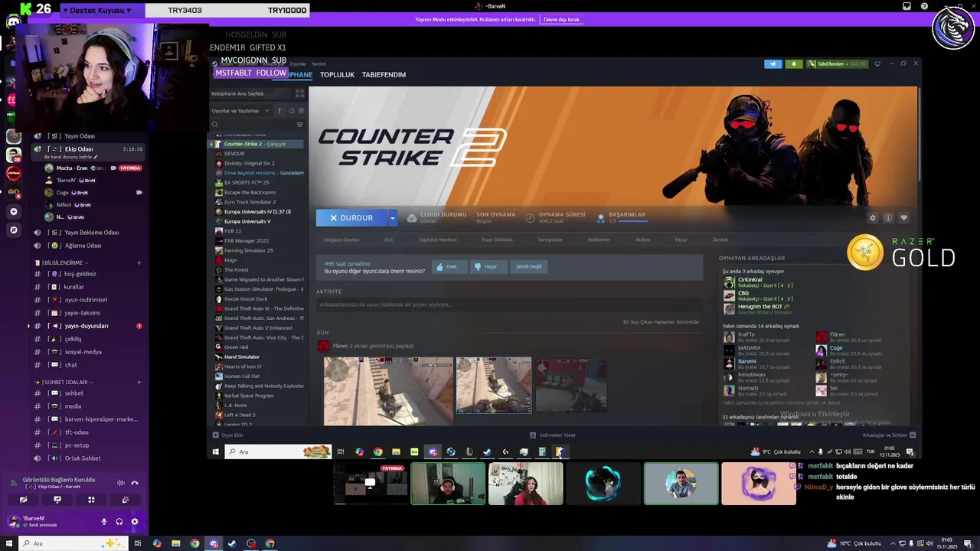
Task: Click Devre dışı bırak streamer mode button
Action: pyautogui.click(x=561, y=19)
